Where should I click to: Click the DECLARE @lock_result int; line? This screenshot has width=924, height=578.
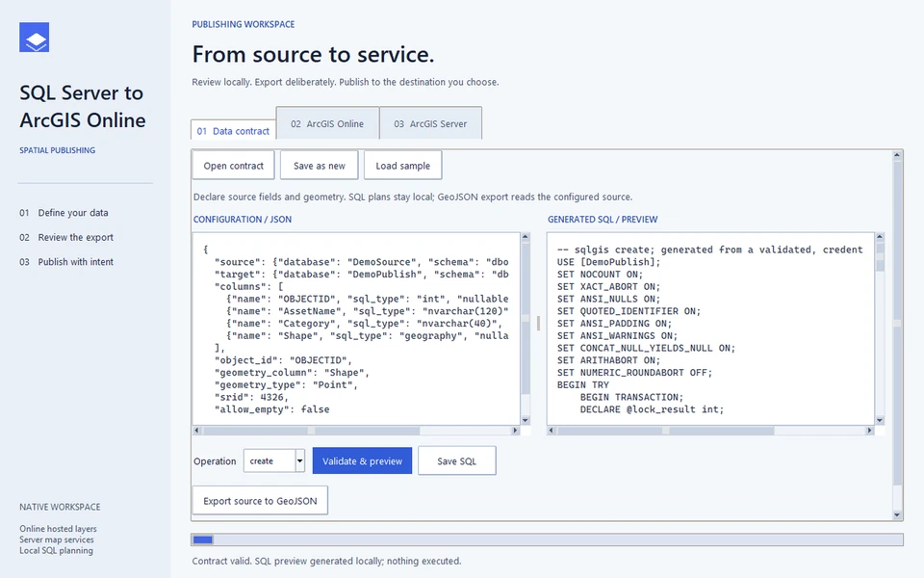click(652, 409)
